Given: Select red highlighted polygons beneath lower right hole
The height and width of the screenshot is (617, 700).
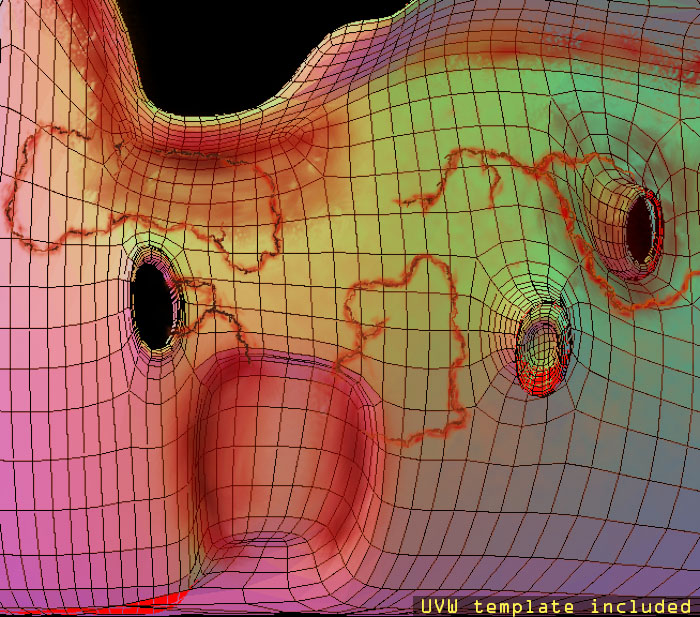Looking at the screenshot, I should (x=537, y=381).
